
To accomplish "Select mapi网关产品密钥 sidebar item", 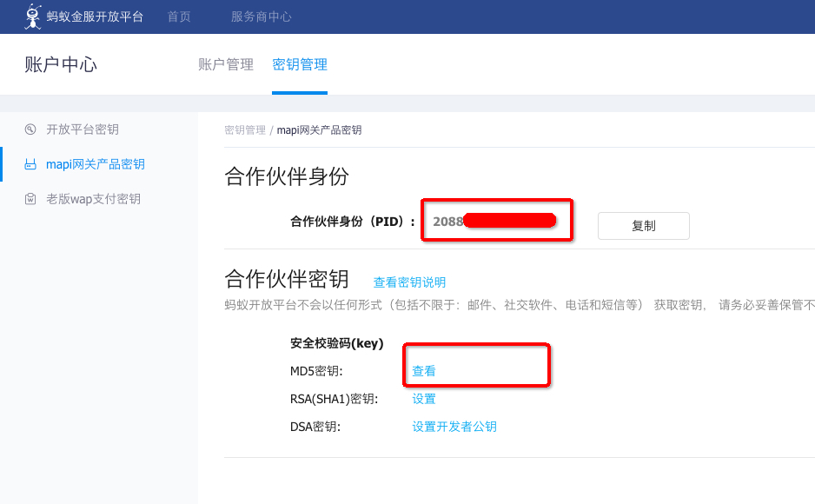I will [x=96, y=164].
